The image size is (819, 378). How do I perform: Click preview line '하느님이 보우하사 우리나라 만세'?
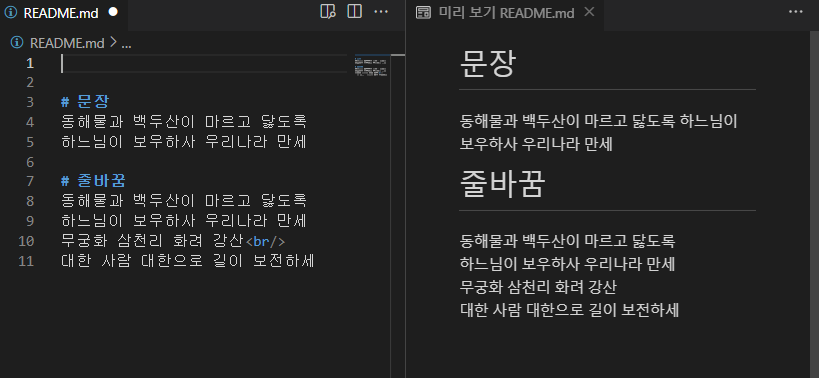[x=567, y=264]
